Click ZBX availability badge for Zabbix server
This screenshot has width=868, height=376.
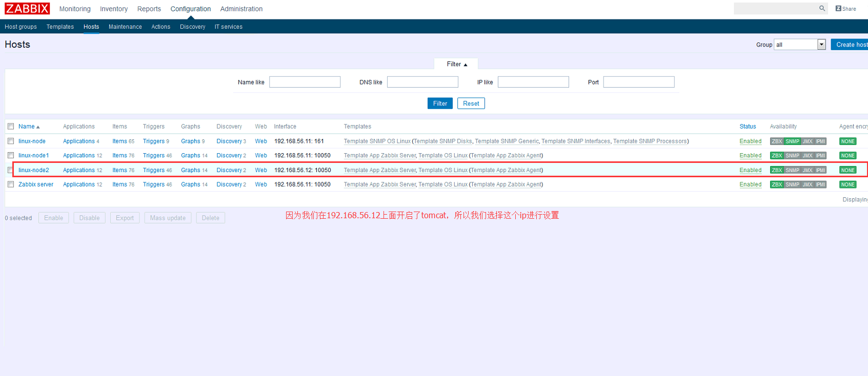pos(777,184)
